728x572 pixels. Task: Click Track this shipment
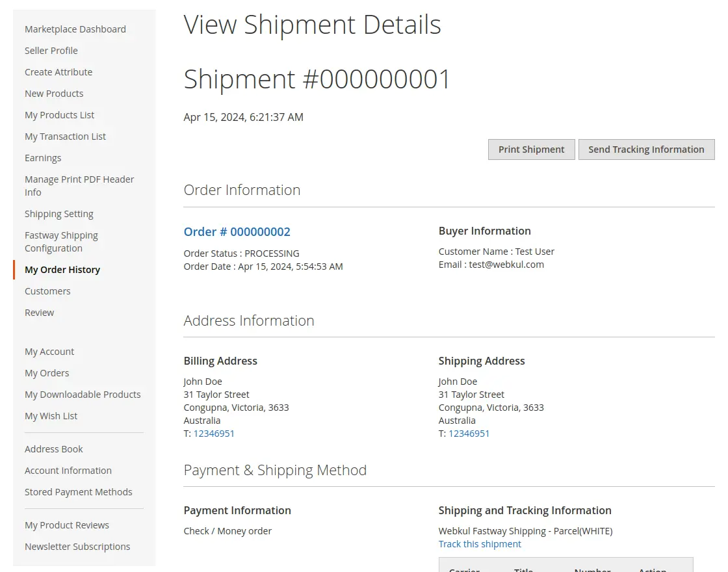tap(480, 544)
